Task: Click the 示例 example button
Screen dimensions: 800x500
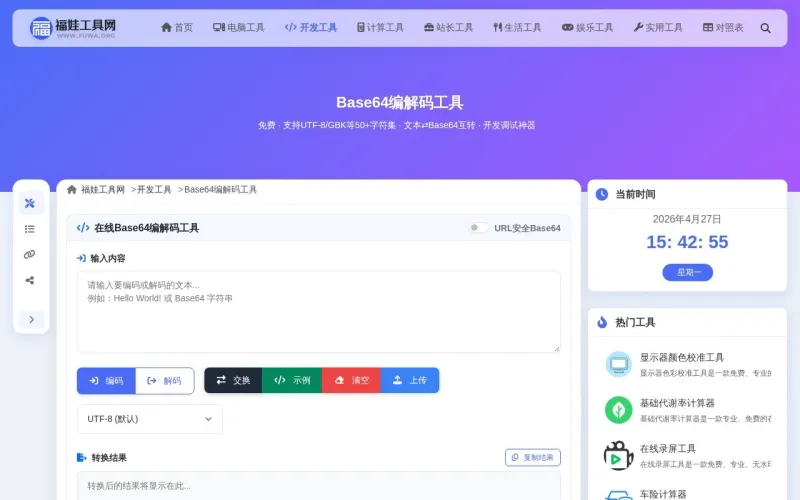Action: (292, 380)
